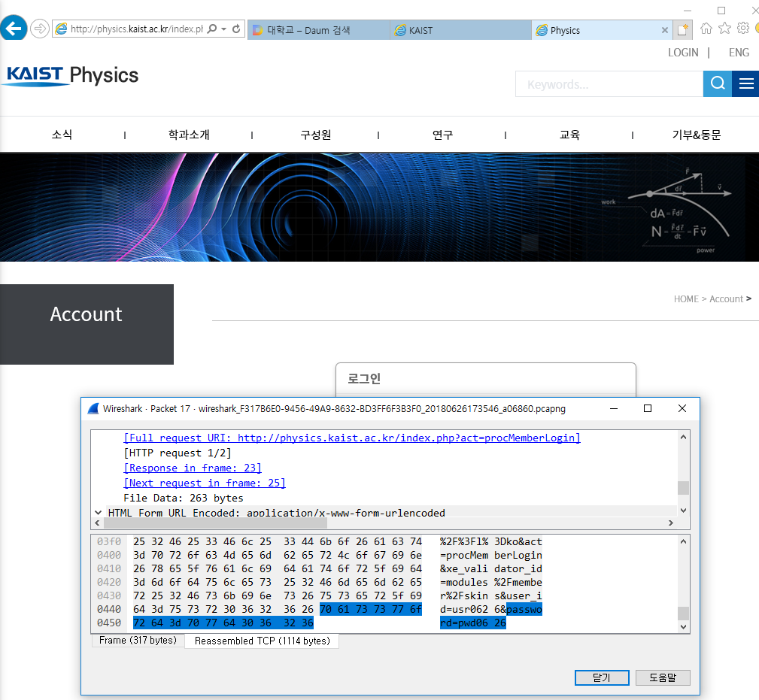Click ASCII text =procMem berLogin
The width and height of the screenshot is (759, 700).
point(491,556)
